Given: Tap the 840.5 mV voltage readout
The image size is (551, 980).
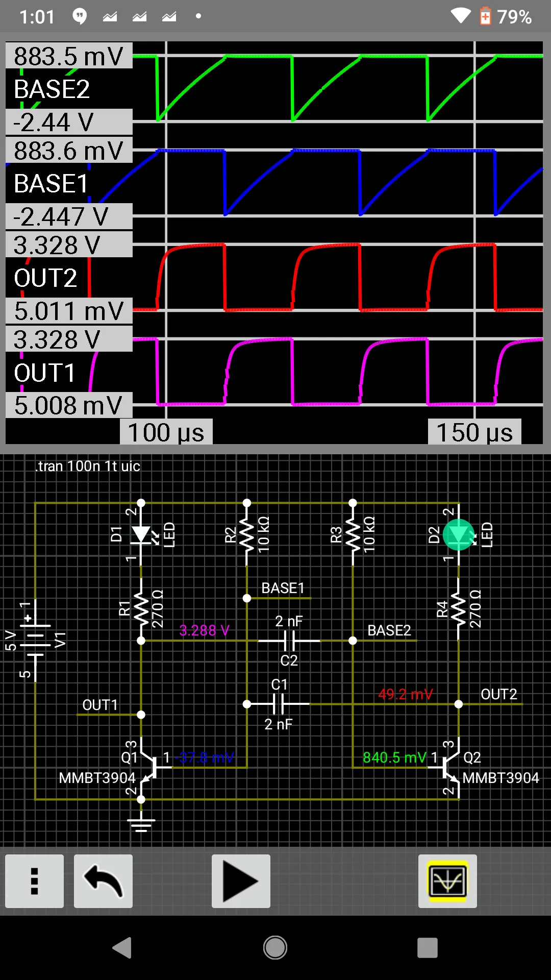Looking at the screenshot, I should click(x=394, y=757).
